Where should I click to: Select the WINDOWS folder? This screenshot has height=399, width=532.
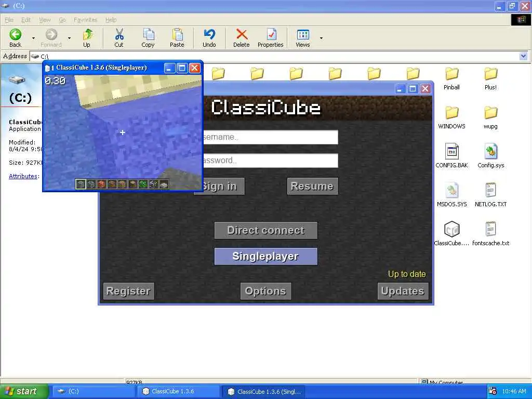(451, 117)
